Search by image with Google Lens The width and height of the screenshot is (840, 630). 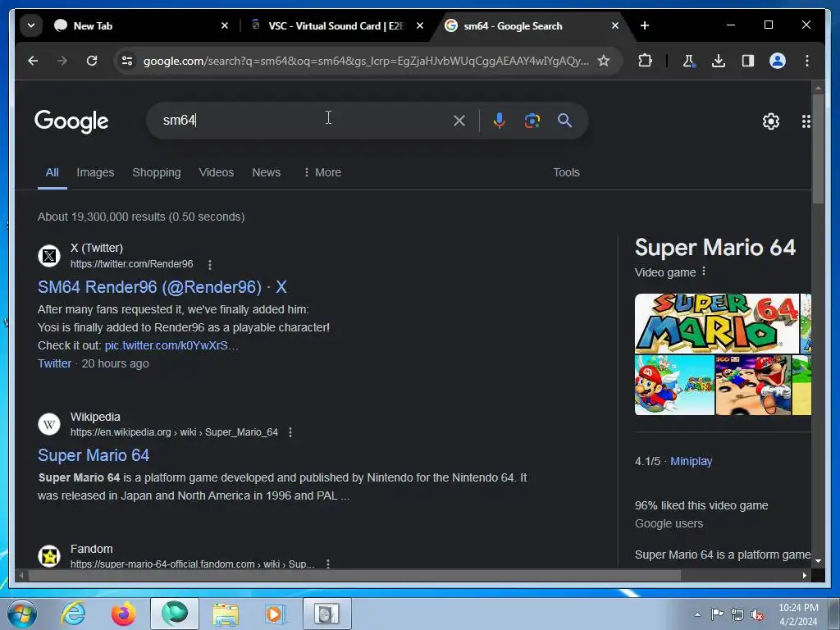click(x=532, y=121)
